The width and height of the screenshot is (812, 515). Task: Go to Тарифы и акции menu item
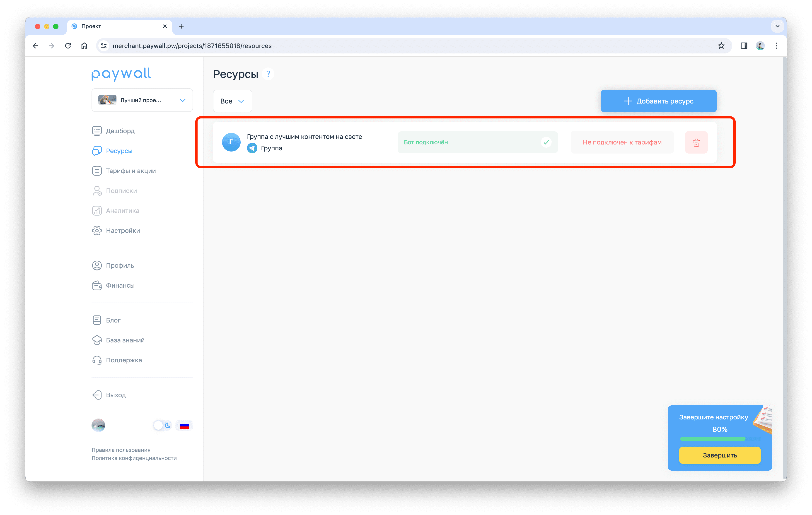[130, 171]
